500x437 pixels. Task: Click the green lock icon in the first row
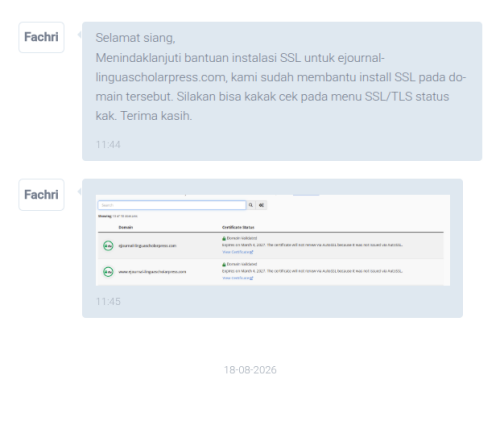click(224, 238)
